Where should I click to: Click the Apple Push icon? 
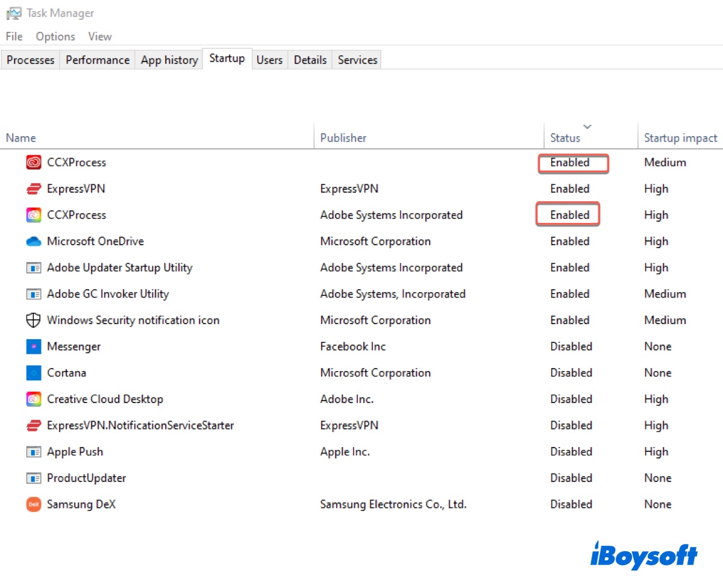(34, 452)
